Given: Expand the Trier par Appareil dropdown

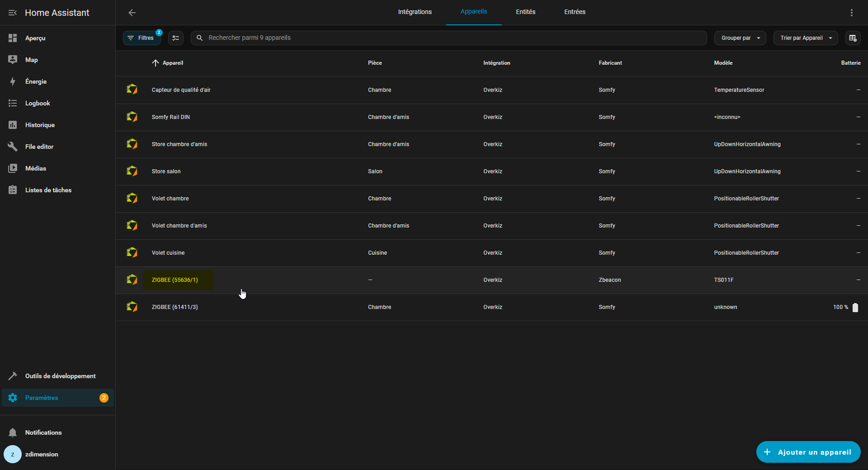Looking at the screenshot, I should 806,38.
